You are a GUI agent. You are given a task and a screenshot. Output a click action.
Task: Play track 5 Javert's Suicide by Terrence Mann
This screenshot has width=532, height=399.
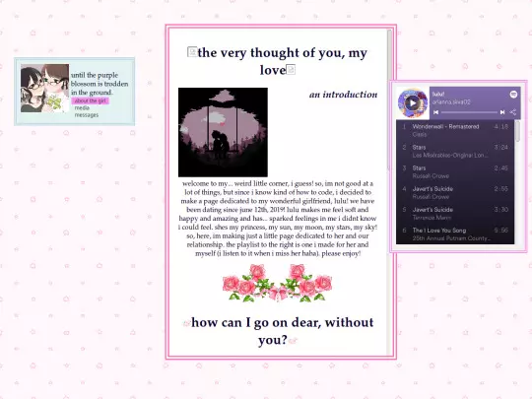click(x=455, y=214)
